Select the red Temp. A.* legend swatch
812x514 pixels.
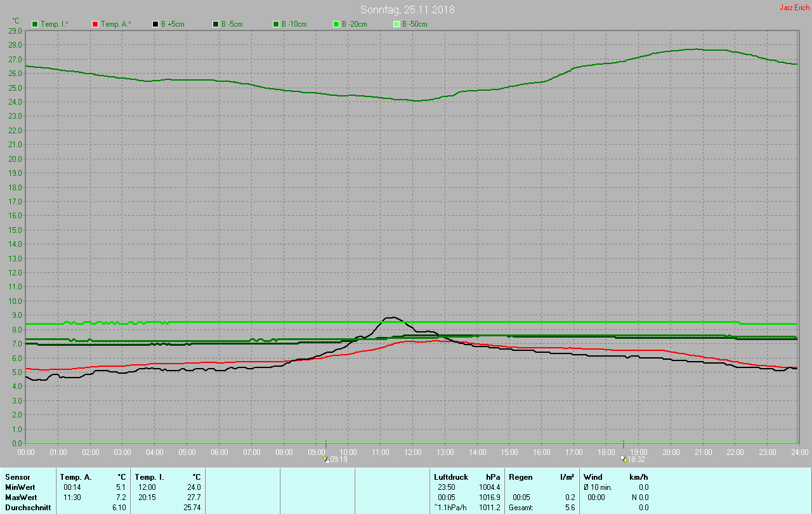95,24
